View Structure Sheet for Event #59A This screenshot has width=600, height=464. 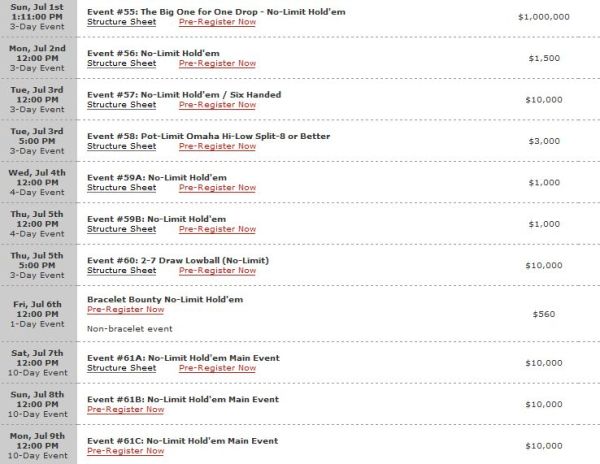click(x=121, y=187)
